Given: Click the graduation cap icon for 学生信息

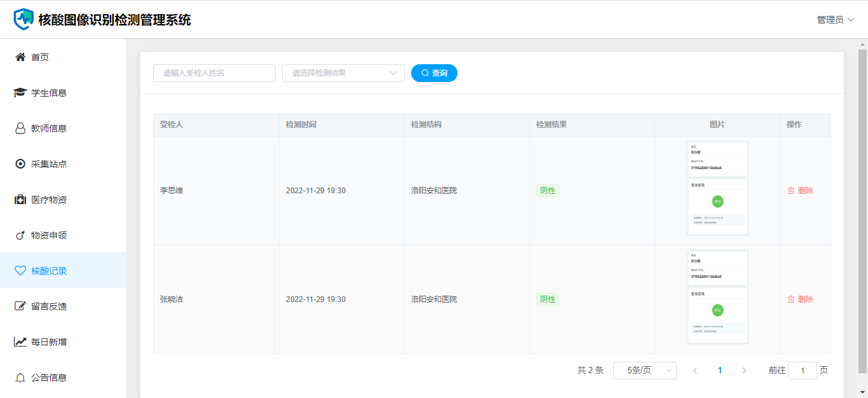Looking at the screenshot, I should 20,93.
